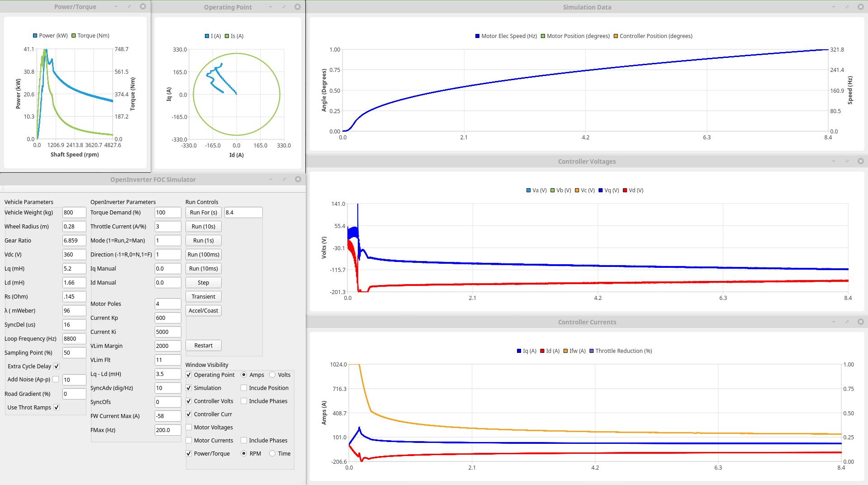Click the Torque (Nm) legend swatch
Screen dimensions: 868x485
click(x=74, y=36)
